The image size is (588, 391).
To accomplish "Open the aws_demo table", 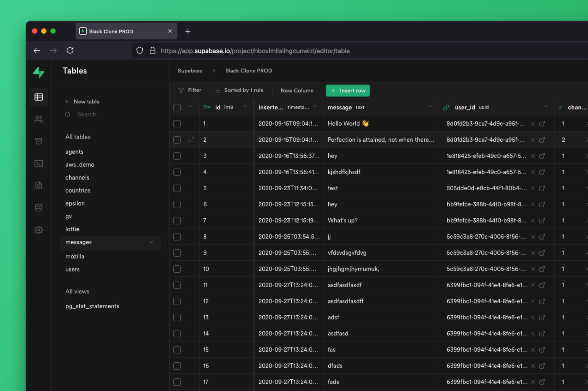I will point(80,165).
